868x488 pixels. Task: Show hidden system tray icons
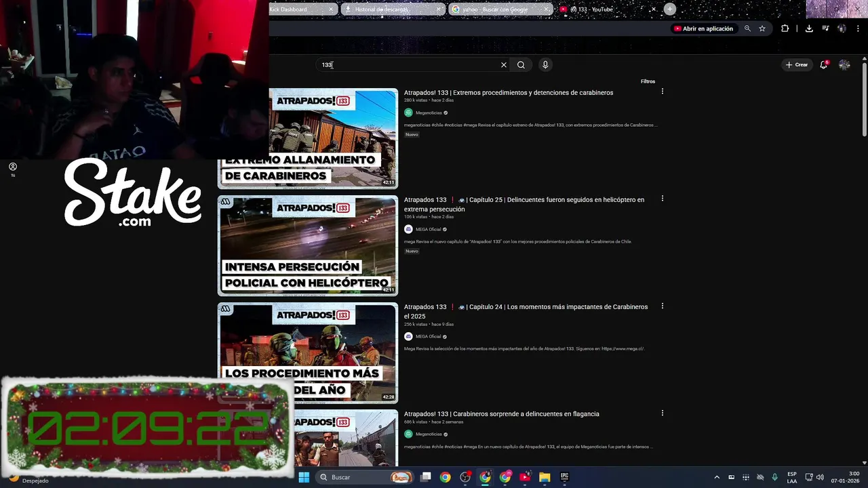point(717,477)
